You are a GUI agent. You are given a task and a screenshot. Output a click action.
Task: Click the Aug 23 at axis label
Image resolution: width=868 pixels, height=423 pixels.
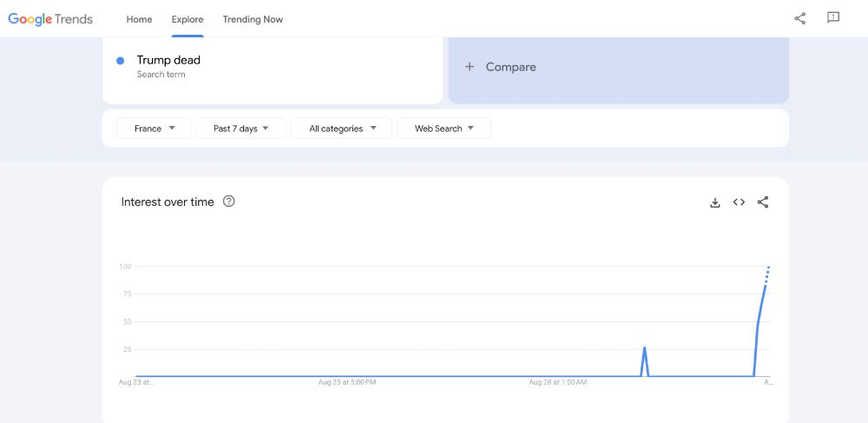[x=136, y=382]
